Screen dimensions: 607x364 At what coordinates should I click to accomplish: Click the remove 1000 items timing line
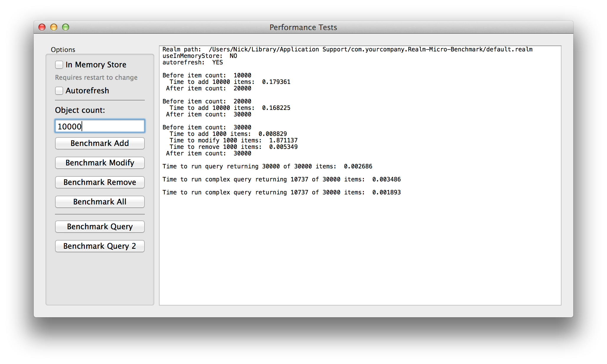click(x=233, y=147)
